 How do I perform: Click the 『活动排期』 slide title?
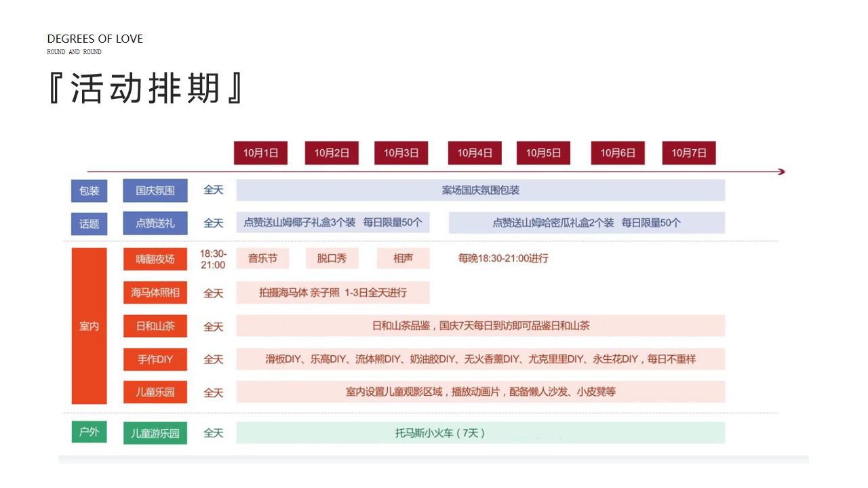point(146,89)
